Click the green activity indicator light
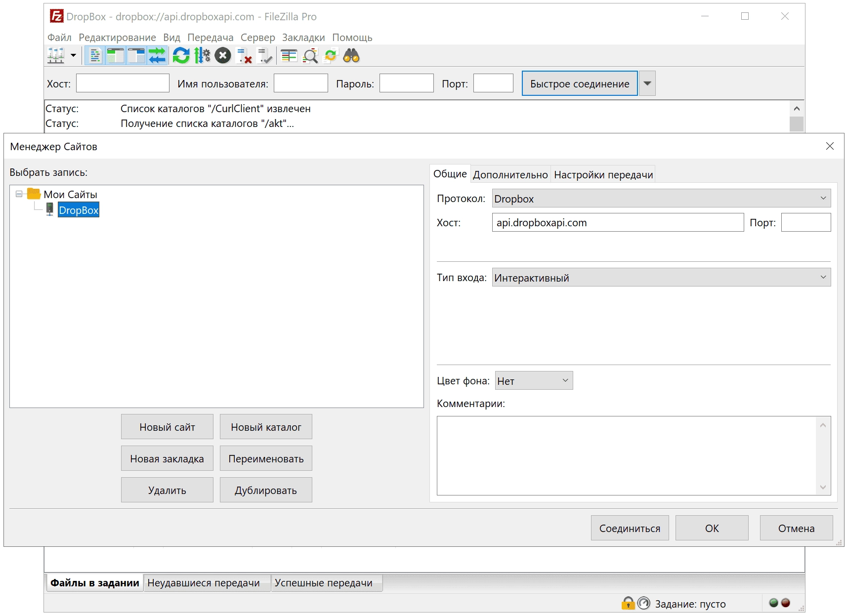This screenshot has height=616, width=846. coord(774,603)
